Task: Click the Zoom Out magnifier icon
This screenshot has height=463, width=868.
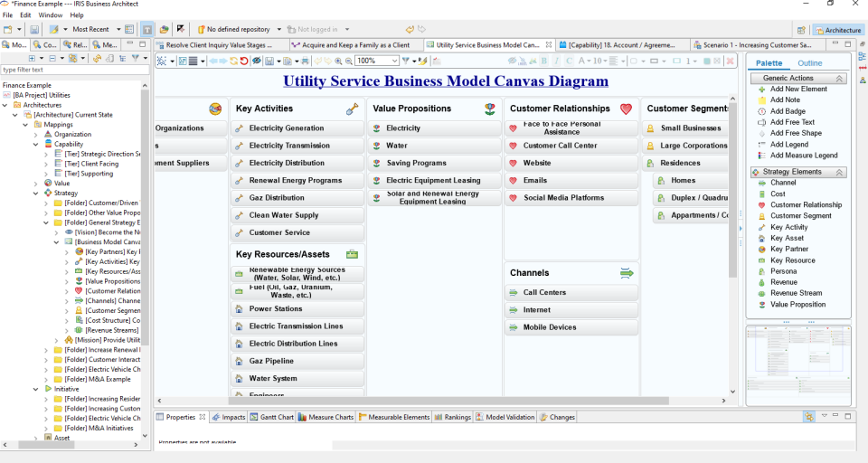Action: pos(349,61)
